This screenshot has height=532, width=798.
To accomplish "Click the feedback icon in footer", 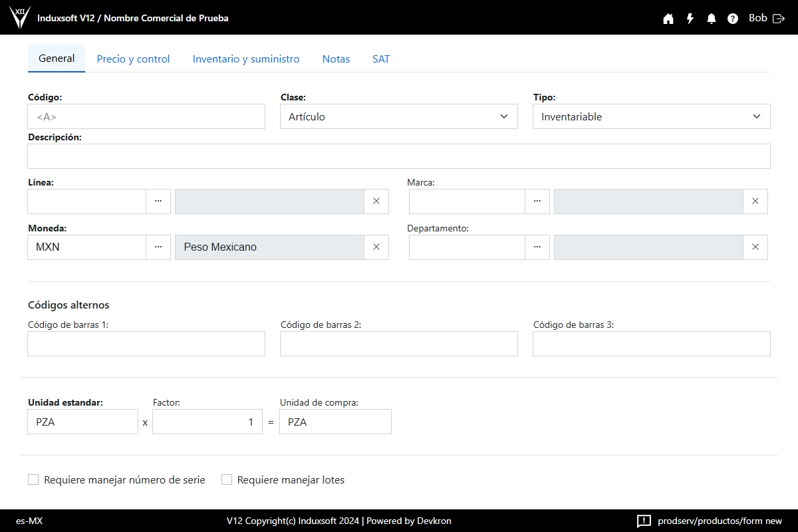I will click(643, 521).
